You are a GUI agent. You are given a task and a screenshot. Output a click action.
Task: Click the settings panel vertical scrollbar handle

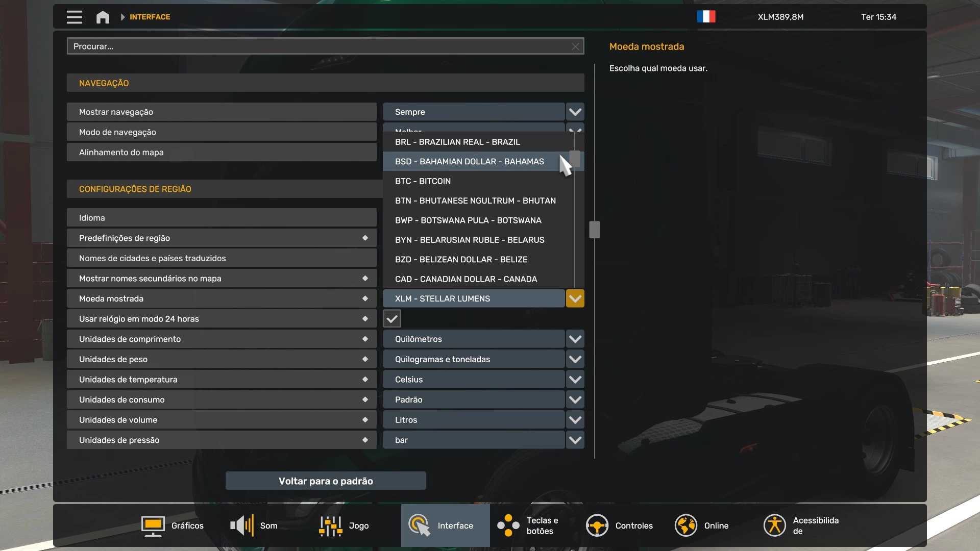point(595,230)
